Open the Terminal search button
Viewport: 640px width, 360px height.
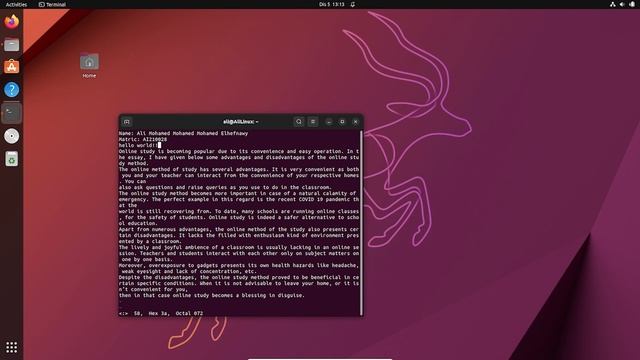coord(299,122)
